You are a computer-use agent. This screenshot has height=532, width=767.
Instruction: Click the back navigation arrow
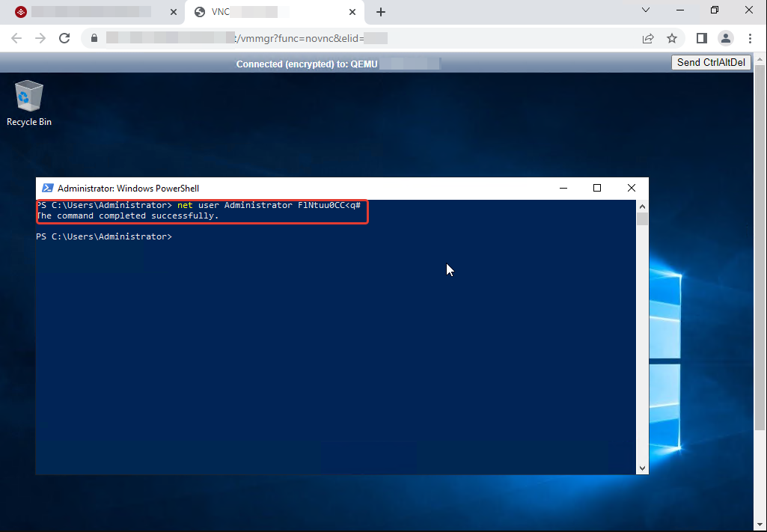[16, 37]
